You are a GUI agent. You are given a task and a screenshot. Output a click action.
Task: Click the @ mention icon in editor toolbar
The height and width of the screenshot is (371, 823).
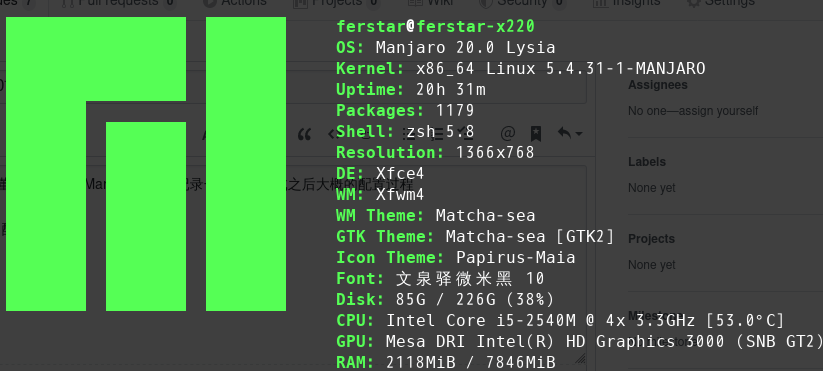[508, 134]
